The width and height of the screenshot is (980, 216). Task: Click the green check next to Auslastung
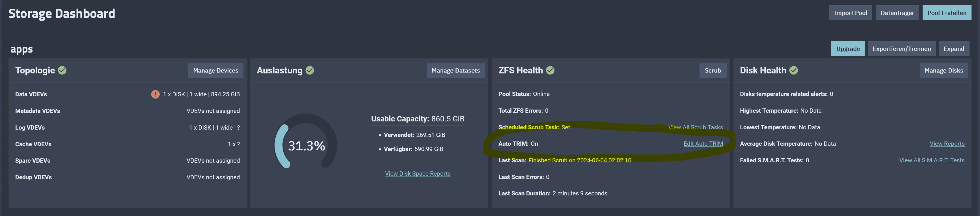coord(310,70)
